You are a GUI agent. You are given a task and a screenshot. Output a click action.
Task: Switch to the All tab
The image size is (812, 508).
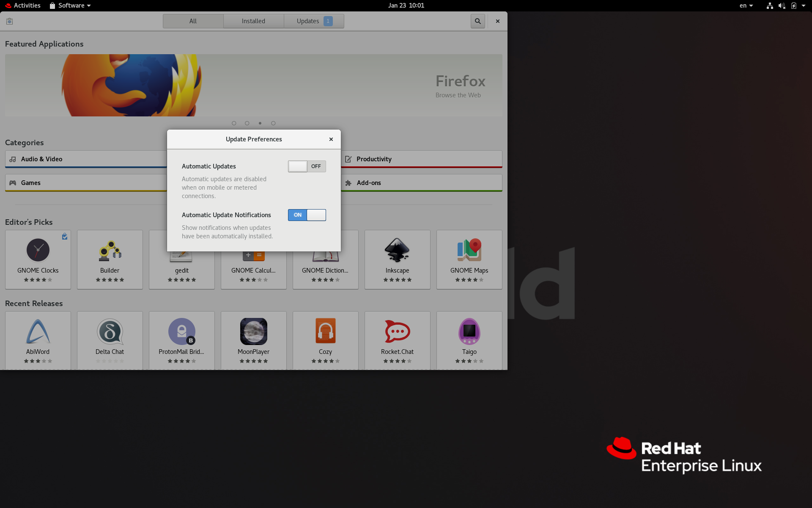pyautogui.click(x=193, y=21)
